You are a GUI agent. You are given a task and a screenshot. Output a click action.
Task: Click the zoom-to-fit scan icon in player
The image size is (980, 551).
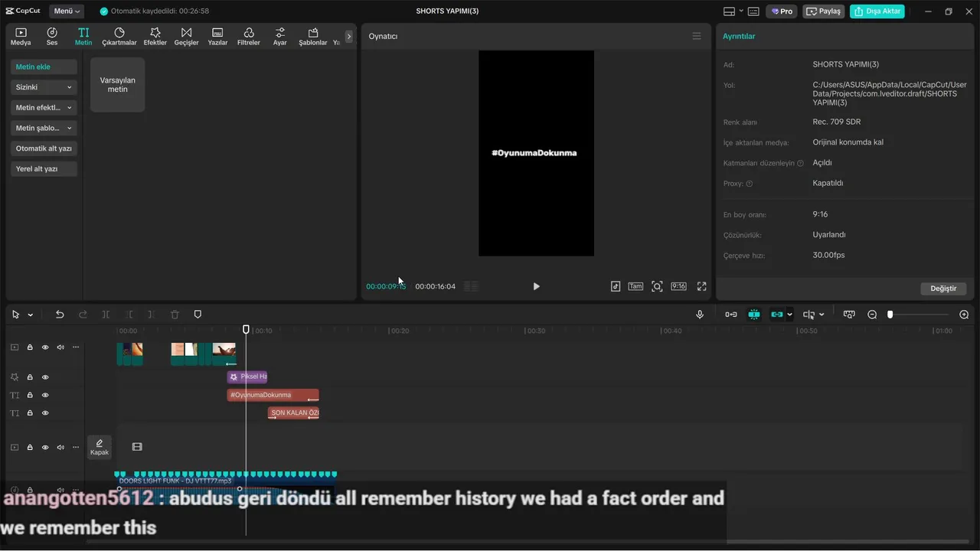(x=657, y=286)
